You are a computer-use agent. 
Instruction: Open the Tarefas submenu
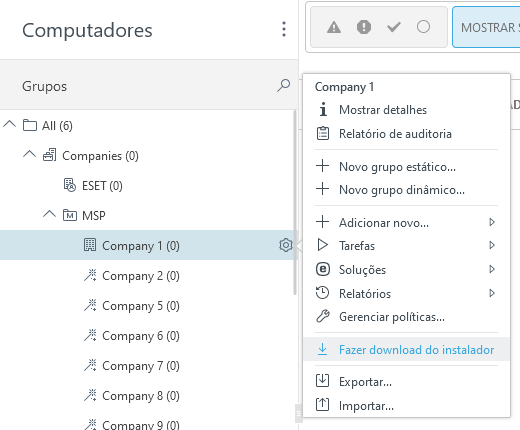pos(406,246)
